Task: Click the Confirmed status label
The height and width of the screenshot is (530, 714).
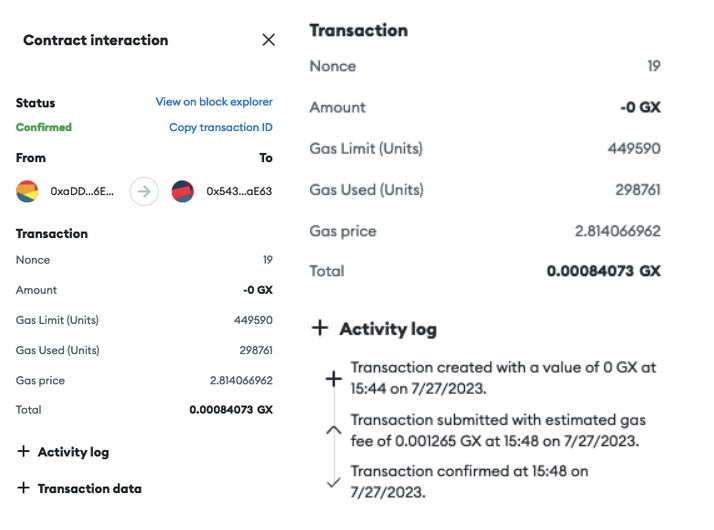Action: (44, 127)
